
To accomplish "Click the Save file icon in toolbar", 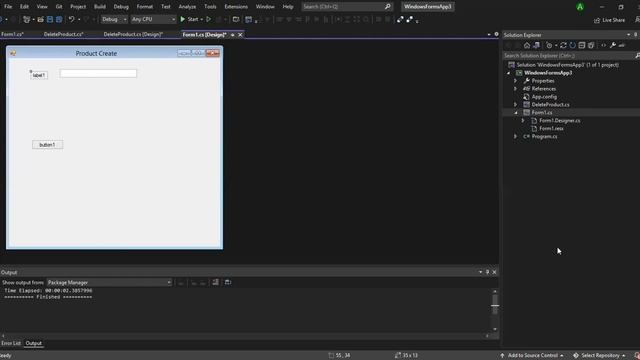I will coord(50,19).
